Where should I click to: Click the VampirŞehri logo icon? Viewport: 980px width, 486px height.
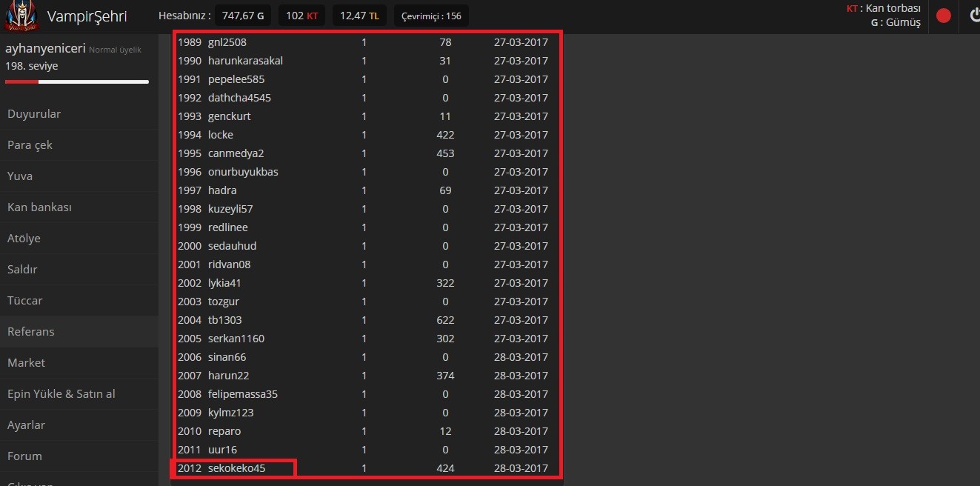click(20, 16)
